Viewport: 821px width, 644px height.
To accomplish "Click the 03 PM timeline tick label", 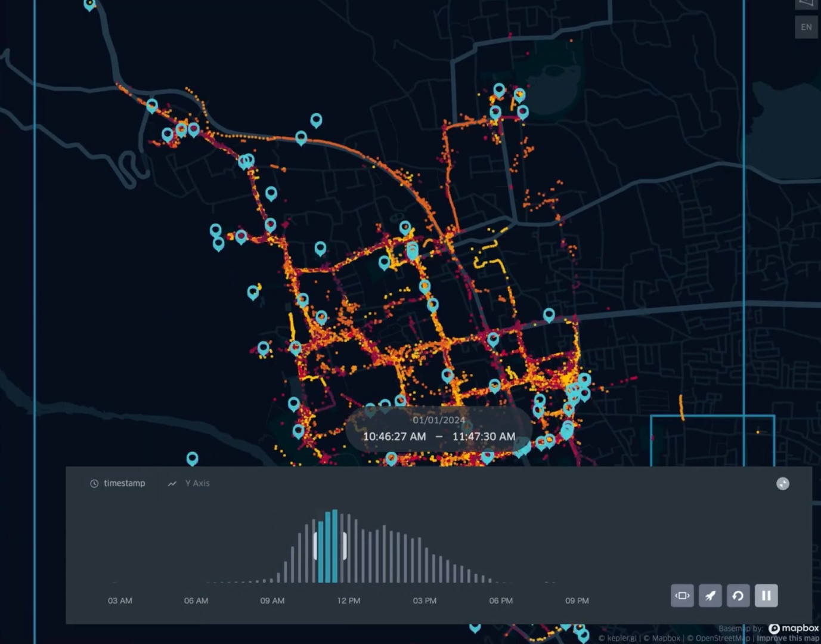I will 425,600.
